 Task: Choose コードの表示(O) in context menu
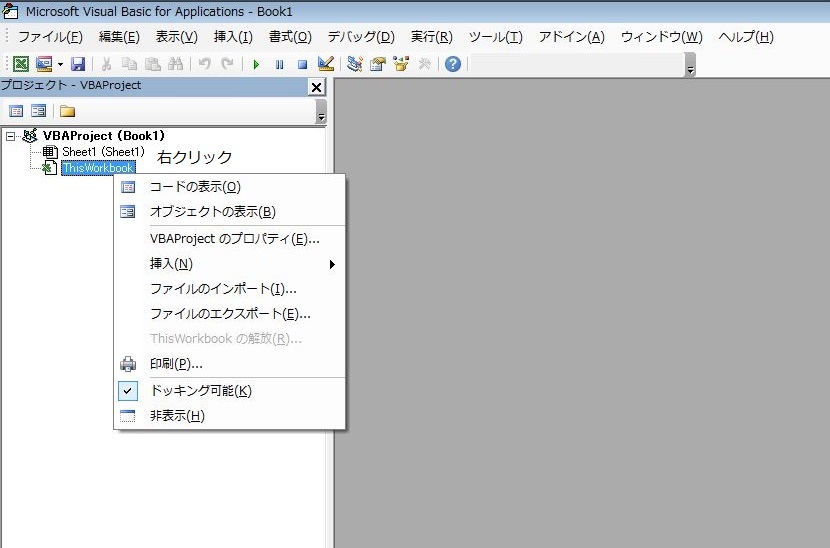(230, 187)
